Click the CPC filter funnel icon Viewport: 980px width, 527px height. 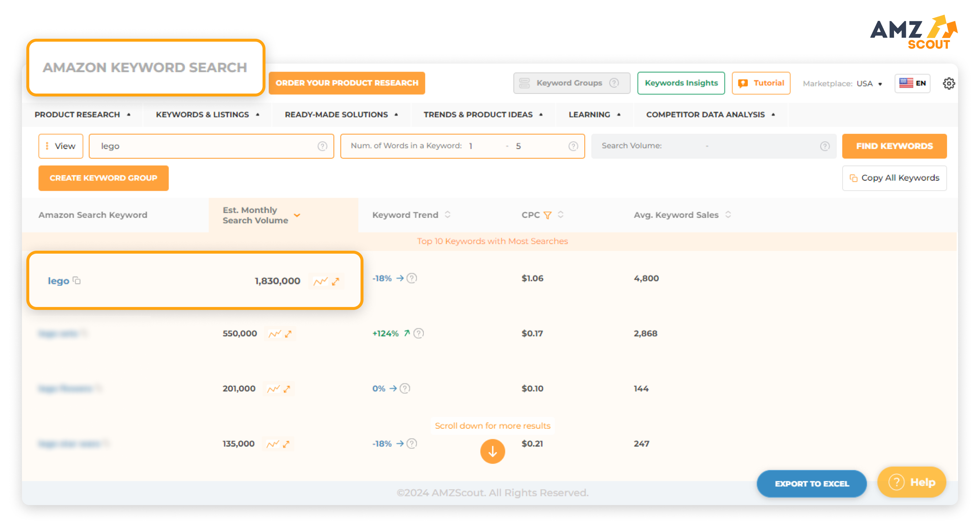point(547,215)
